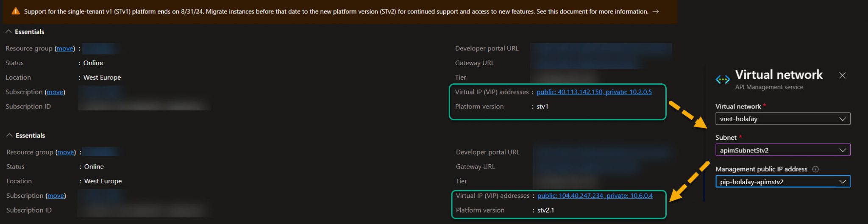Click the arrow at the end of the migration banner
Viewport: 868px width, 224px height.
point(655,11)
